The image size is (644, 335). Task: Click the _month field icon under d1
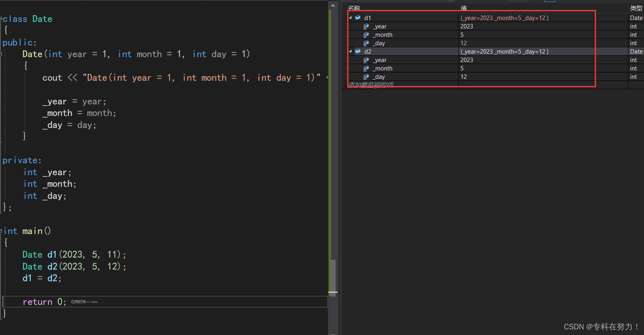(366, 35)
